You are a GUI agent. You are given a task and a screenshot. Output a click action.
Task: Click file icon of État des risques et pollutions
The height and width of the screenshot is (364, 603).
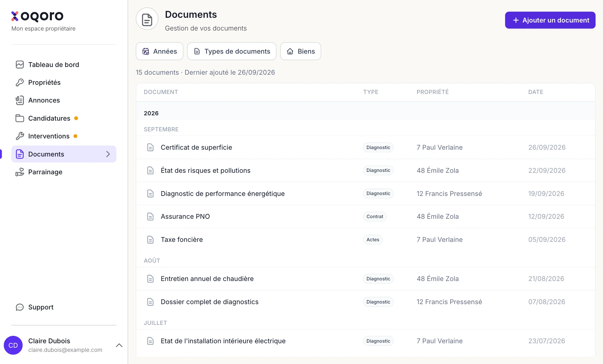(150, 170)
